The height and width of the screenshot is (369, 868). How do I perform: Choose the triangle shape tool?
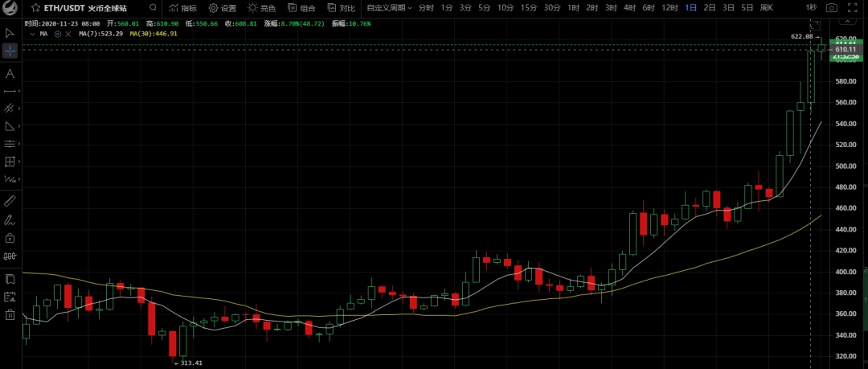click(x=10, y=125)
